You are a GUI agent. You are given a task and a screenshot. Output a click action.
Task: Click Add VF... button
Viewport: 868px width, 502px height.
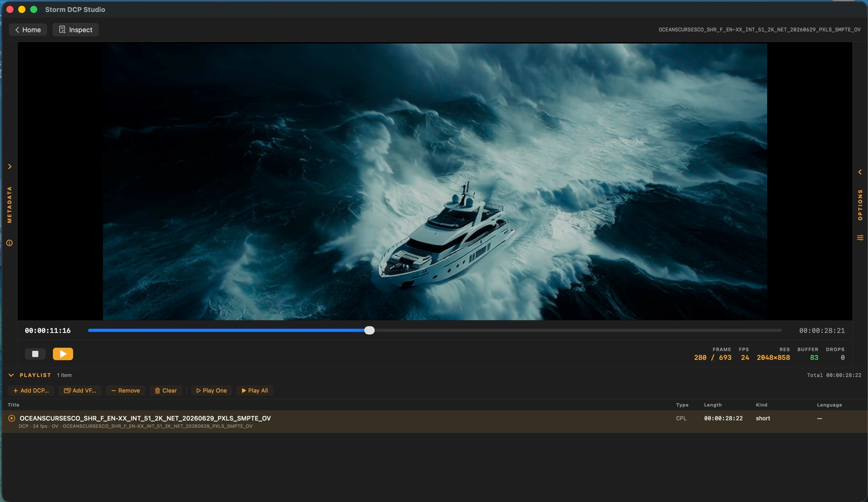tap(80, 391)
